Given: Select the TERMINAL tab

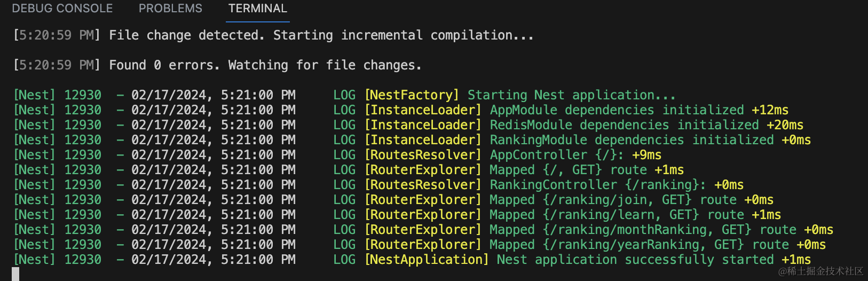Looking at the screenshot, I should [257, 9].
